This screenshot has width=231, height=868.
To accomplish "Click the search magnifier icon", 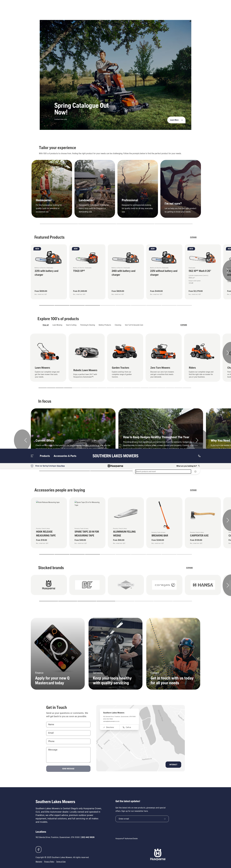I will click(x=199, y=466).
